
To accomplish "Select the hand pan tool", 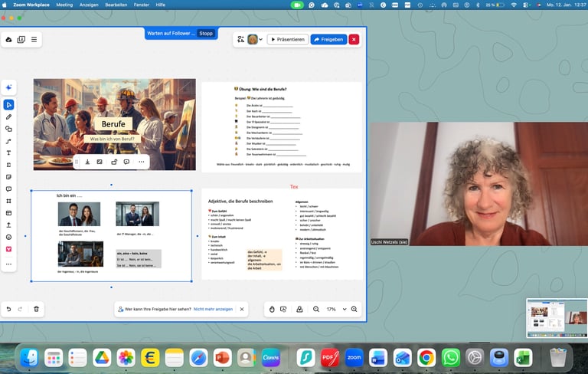I will (272, 309).
